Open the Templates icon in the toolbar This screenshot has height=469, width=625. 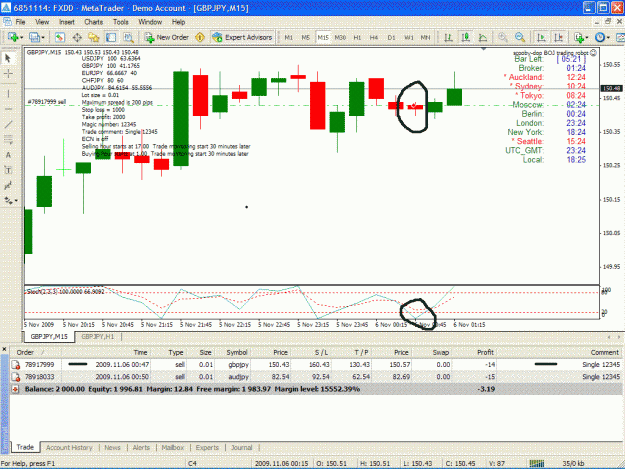coord(620,37)
